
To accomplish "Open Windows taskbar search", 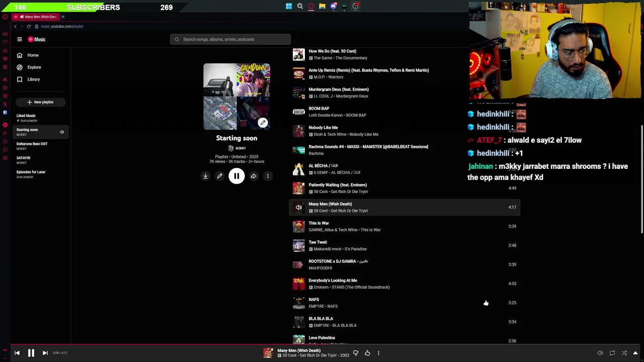I will click(x=300, y=7).
